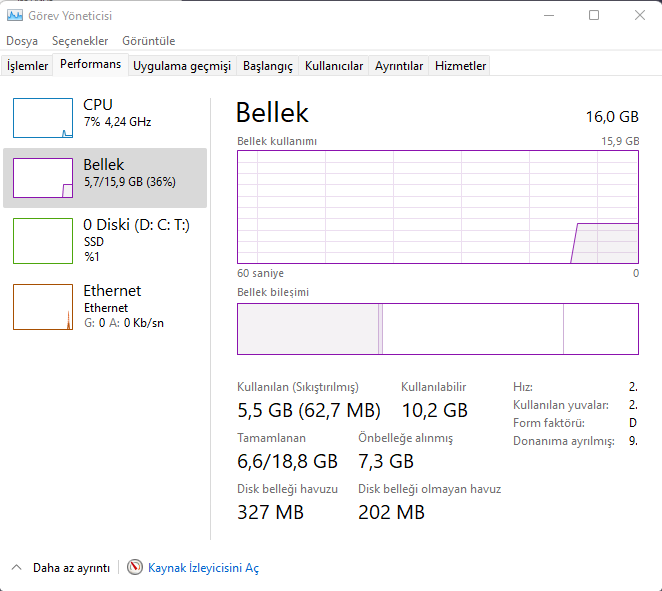Switch to the Hizmetler tab
662x591 pixels.
tap(460, 66)
